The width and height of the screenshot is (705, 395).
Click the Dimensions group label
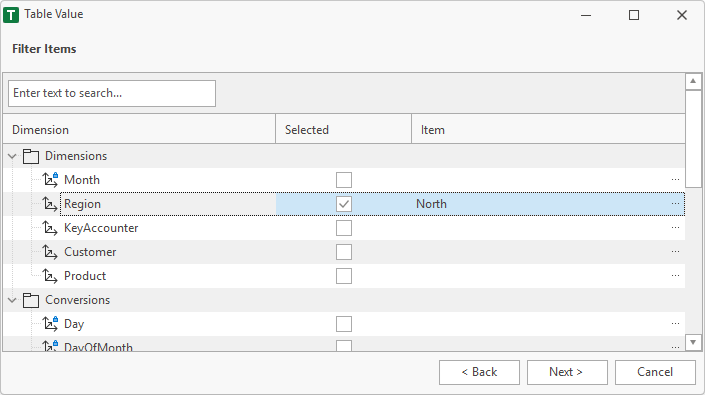click(76, 156)
